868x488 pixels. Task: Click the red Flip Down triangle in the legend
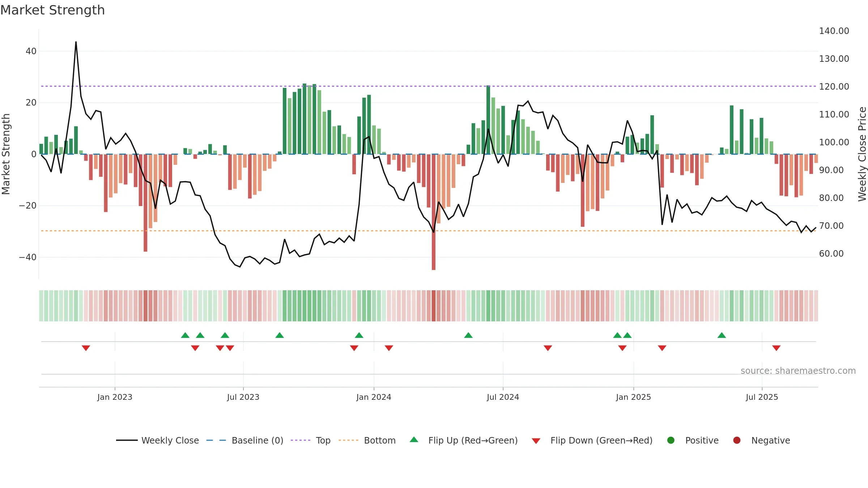(536, 441)
